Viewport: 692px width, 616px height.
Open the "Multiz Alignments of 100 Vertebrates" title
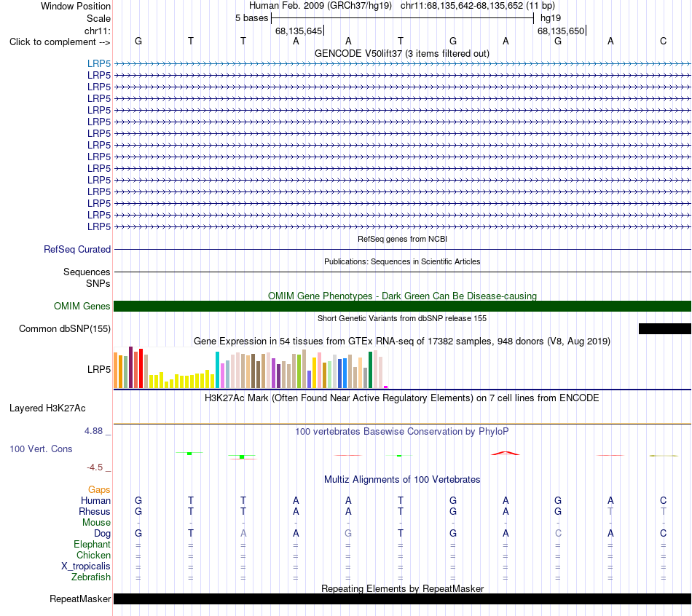pos(402,480)
